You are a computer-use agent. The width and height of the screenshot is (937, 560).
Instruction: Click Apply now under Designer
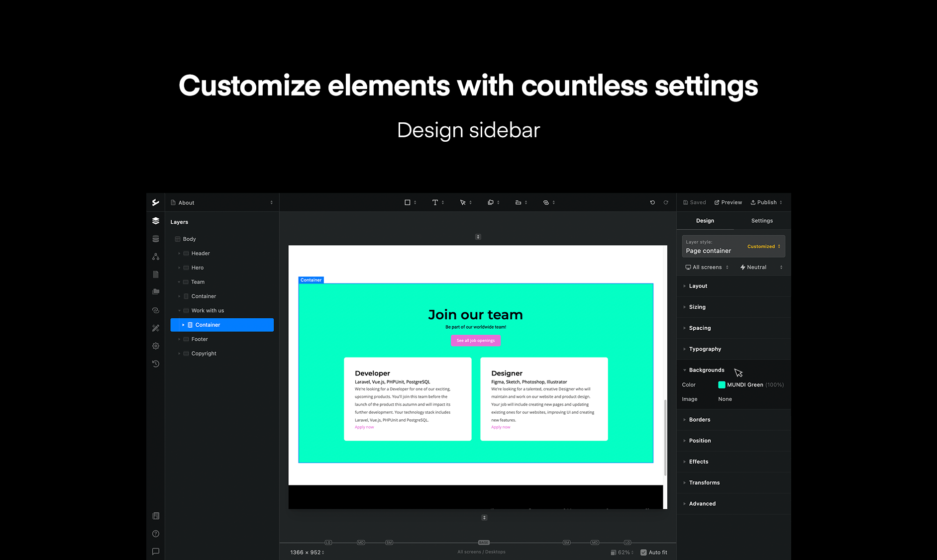pos(501,427)
